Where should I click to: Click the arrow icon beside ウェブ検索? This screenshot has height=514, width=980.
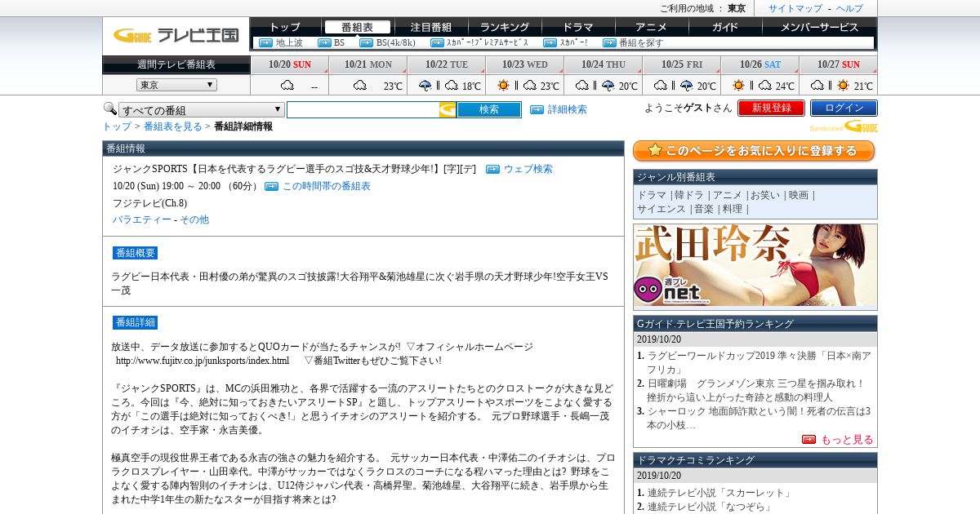click(492, 169)
